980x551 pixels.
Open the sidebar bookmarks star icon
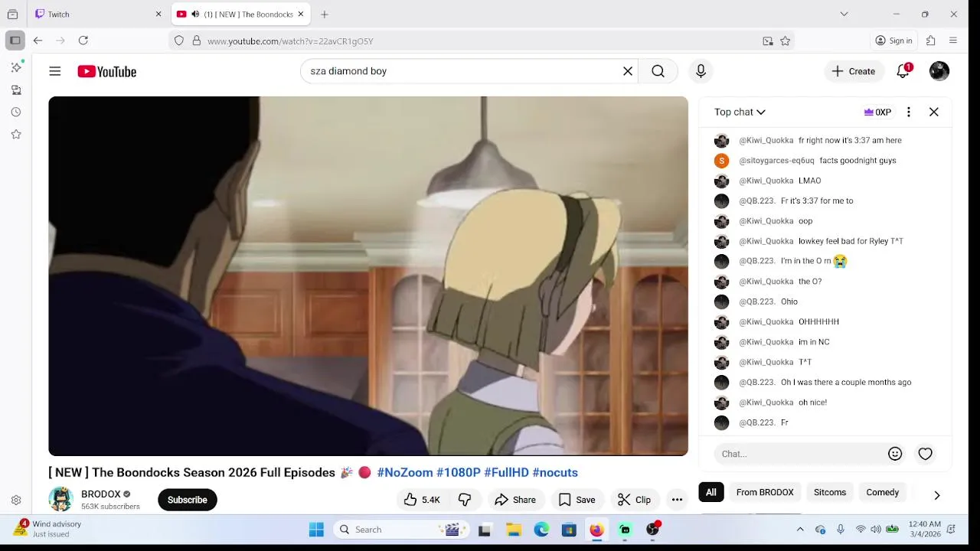click(x=16, y=134)
